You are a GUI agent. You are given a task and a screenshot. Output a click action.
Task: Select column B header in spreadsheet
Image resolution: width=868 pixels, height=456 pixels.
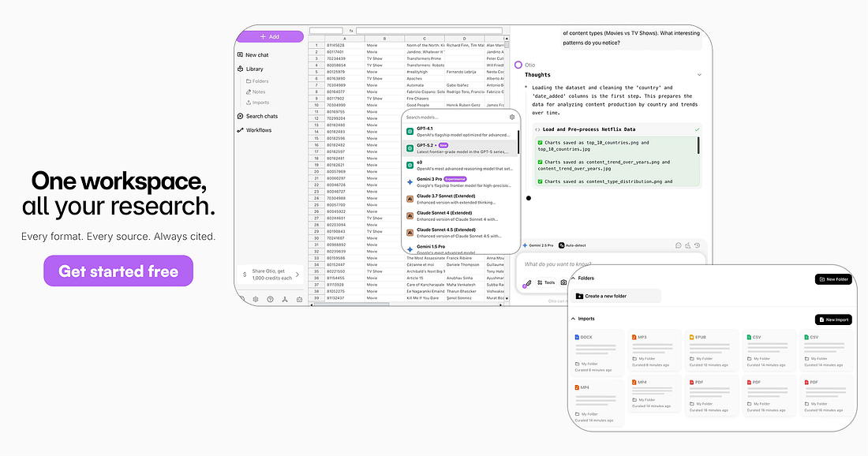[385, 39]
